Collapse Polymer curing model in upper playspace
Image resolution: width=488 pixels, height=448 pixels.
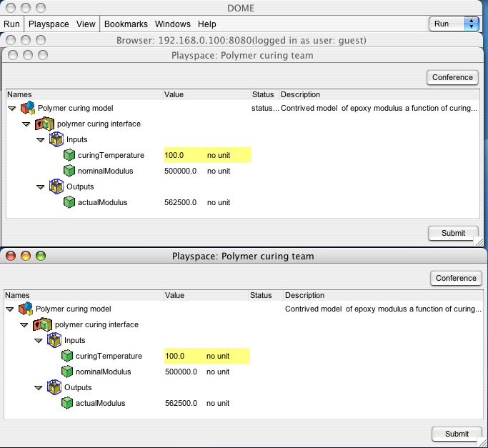click(x=12, y=109)
